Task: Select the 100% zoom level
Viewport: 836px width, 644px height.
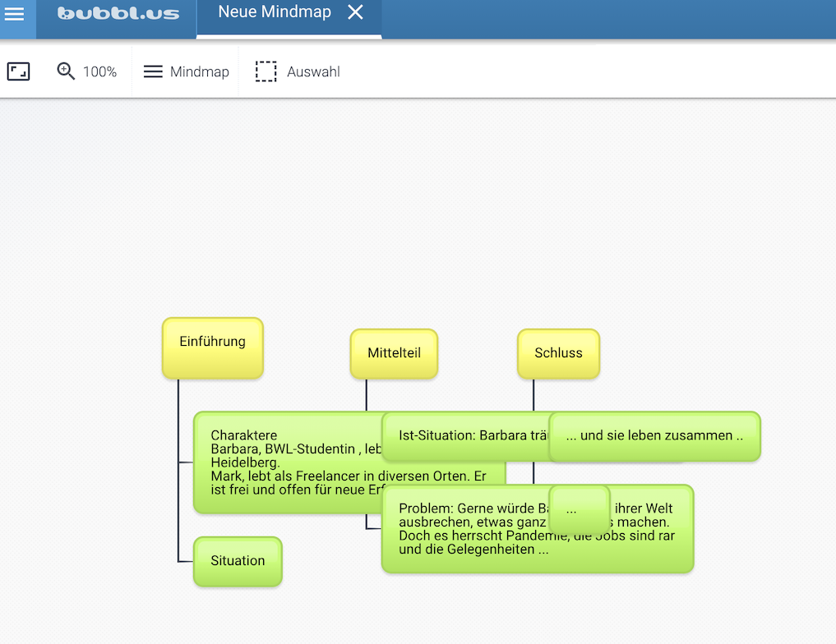Action: tap(99, 71)
